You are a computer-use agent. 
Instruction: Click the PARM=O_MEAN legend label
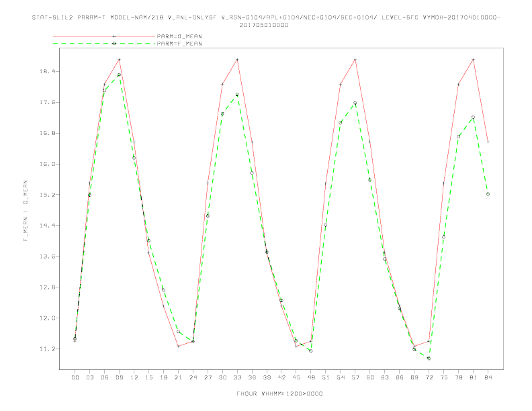tap(179, 36)
